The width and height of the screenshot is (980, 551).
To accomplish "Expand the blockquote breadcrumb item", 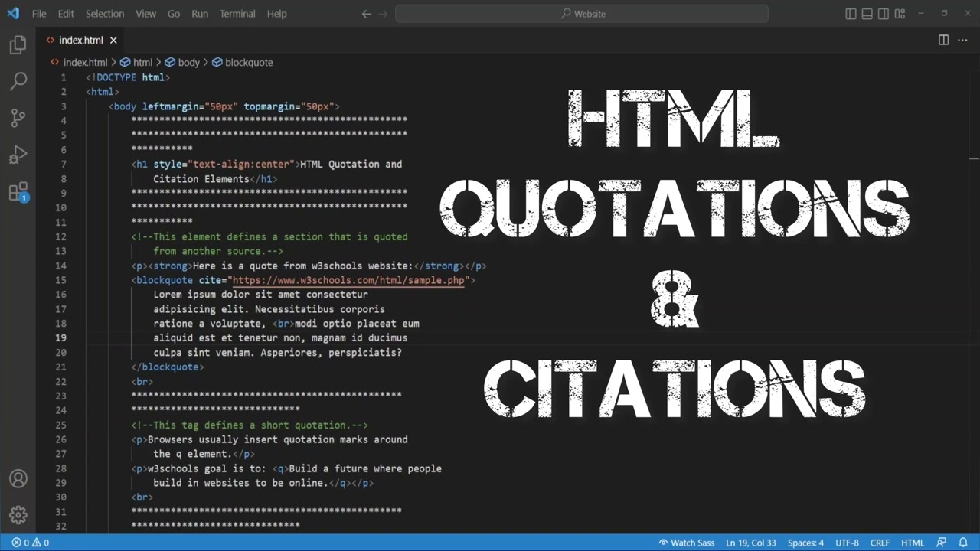I will point(243,63).
